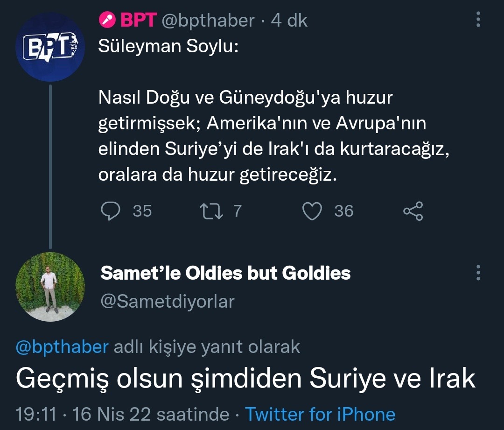The width and height of the screenshot is (504, 430).
Task: Open the BPT account name
Action: point(138,20)
